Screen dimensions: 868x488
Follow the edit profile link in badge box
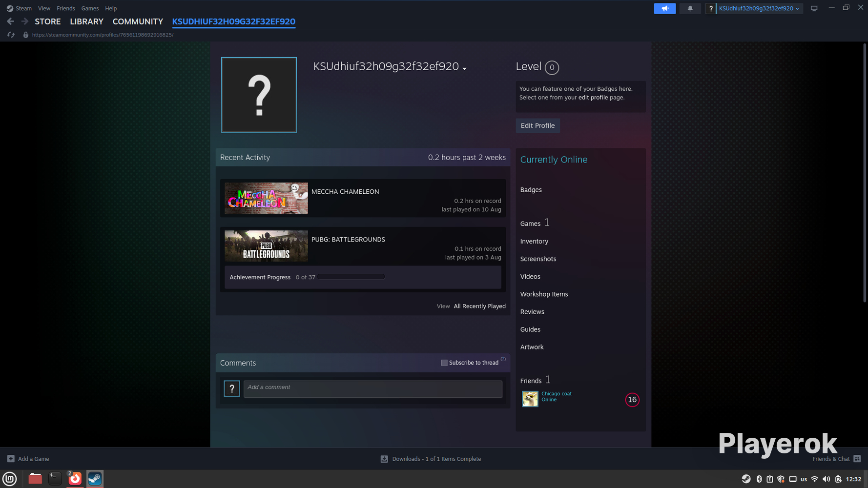click(593, 98)
